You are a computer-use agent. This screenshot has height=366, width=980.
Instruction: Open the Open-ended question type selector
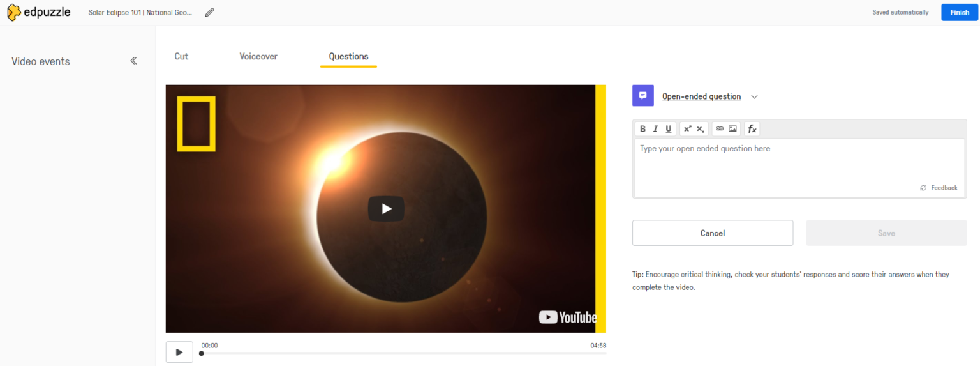click(x=701, y=97)
